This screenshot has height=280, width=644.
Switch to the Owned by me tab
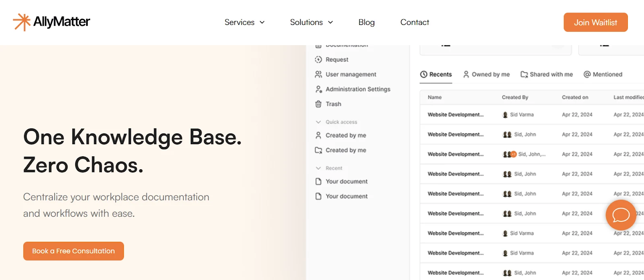point(486,75)
